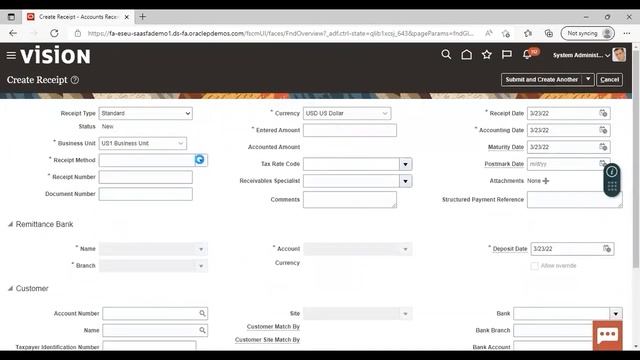This screenshot has height=360, width=640.
Task: Open Business Unit dropdown
Action: click(x=142, y=143)
